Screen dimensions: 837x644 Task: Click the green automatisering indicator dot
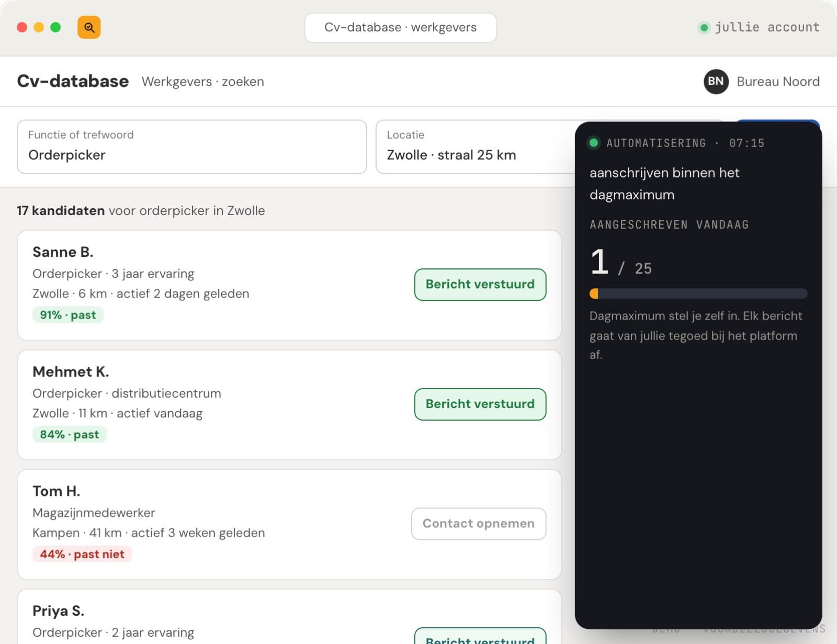(x=593, y=143)
